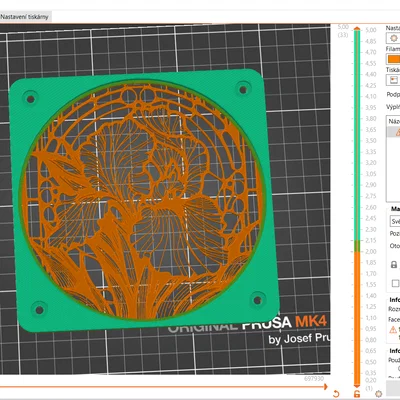Grab the top thumb of the vertical layer slider
The image size is (400, 400).
(x=357, y=29)
